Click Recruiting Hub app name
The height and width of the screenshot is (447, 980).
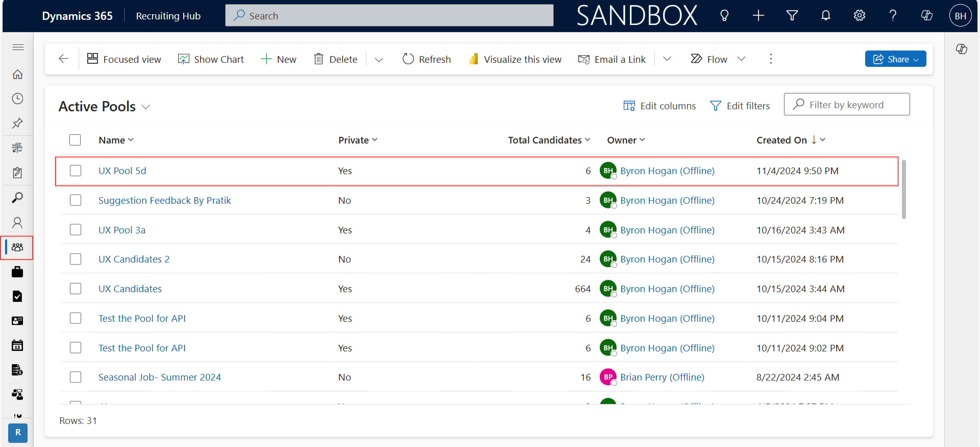pyautogui.click(x=168, y=16)
